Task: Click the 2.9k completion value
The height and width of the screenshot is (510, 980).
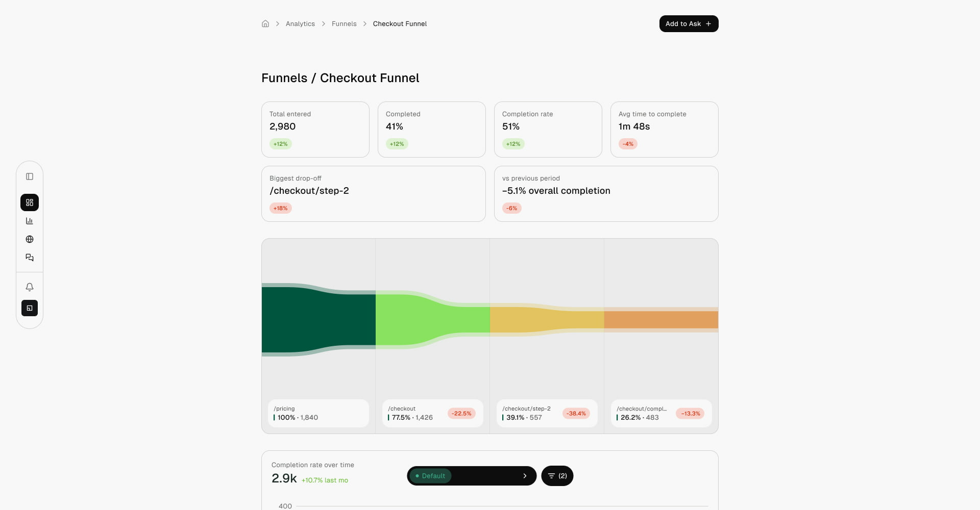Action: pyautogui.click(x=284, y=478)
